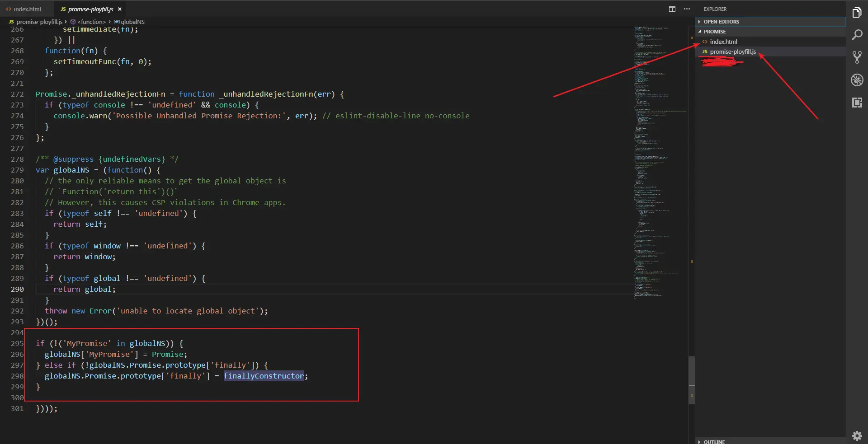Select line number 290 in the gutter
This screenshot has width=868, height=444.
point(17,289)
